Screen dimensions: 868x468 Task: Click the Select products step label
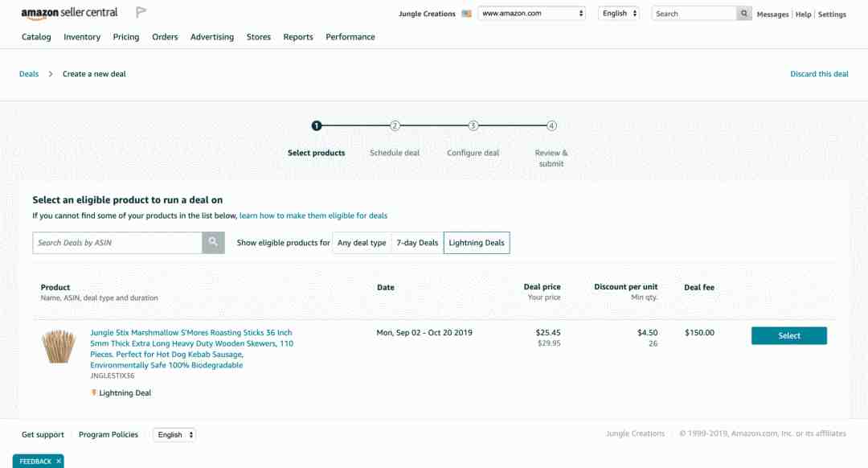tap(316, 153)
